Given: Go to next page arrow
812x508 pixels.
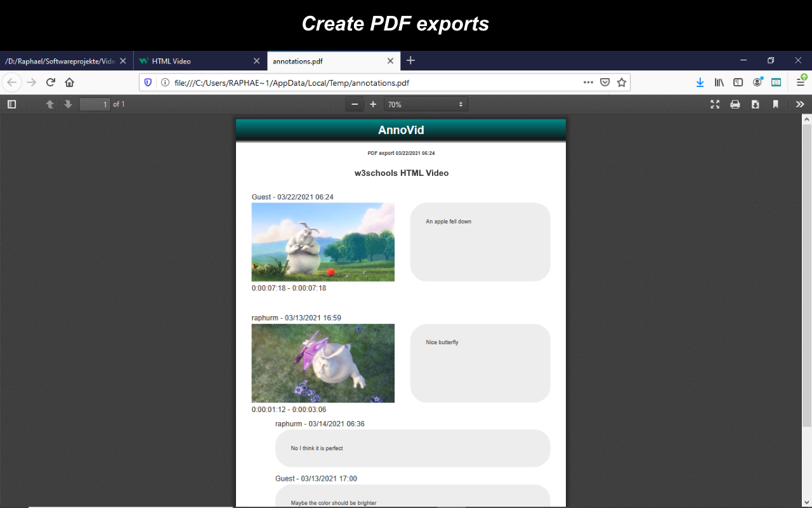Looking at the screenshot, I should (x=68, y=104).
